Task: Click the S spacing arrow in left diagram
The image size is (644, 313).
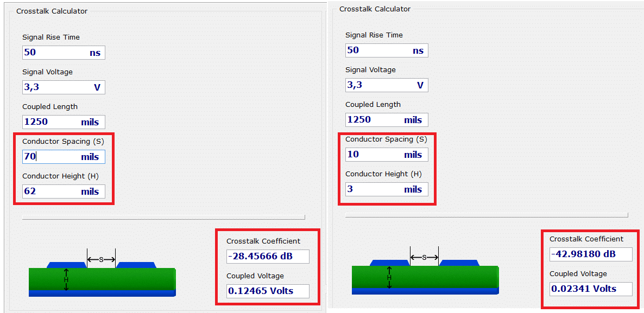Action: [102, 259]
